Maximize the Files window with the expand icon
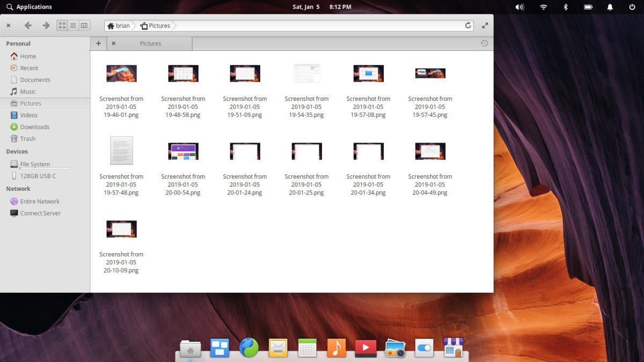 click(485, 25)
